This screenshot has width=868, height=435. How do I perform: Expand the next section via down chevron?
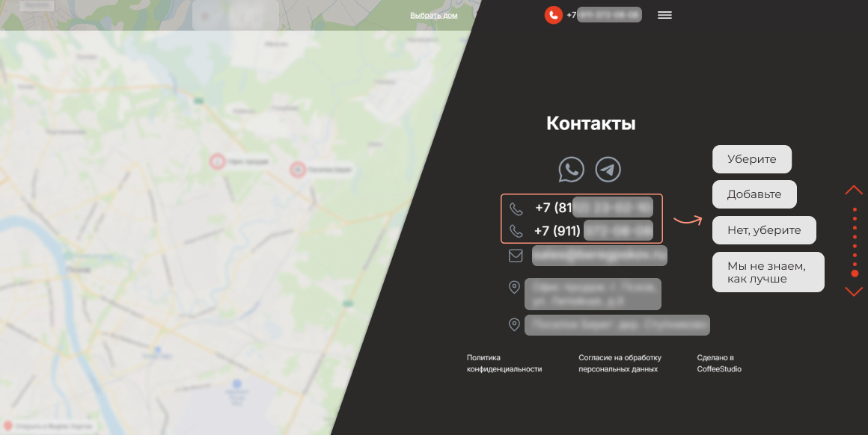(x=854, y=291)
